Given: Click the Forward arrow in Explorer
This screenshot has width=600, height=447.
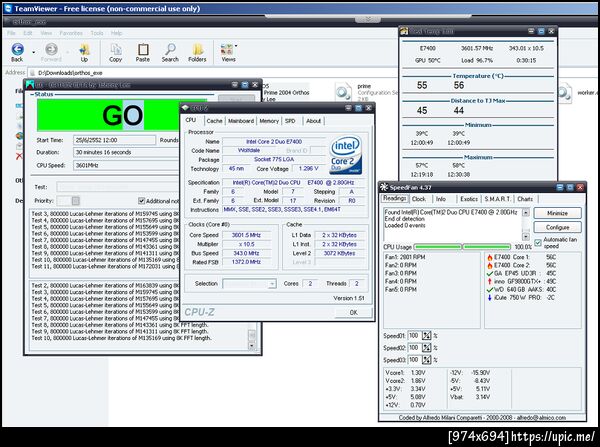Looking at the screenshot, I should click(51, 53).
